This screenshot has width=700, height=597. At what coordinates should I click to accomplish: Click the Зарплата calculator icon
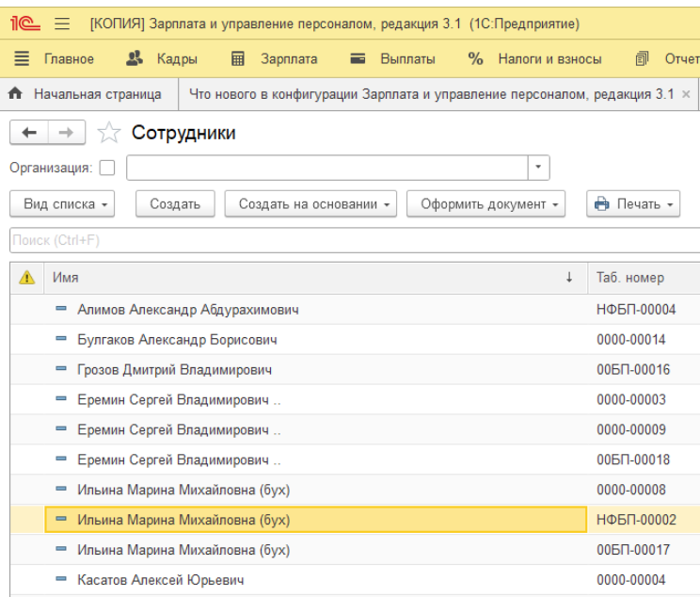(237, 58)
